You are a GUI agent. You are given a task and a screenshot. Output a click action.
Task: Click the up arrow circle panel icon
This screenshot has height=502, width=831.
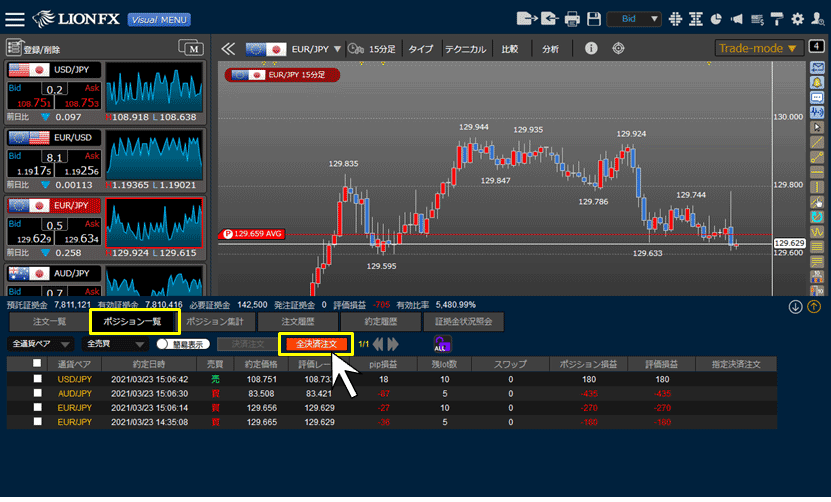tap(814, 307)
